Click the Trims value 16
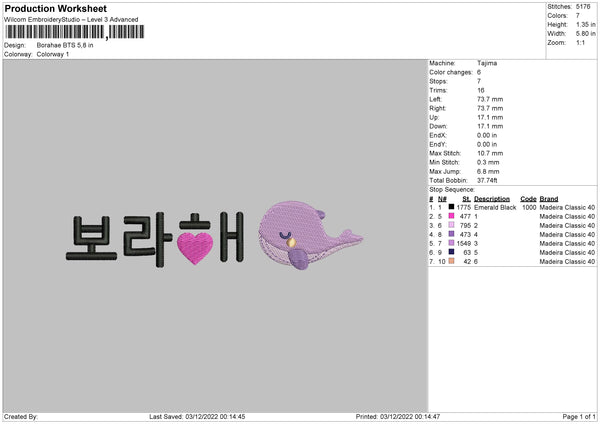The height and width of the screenshot is (424, 600). [481, 90]
